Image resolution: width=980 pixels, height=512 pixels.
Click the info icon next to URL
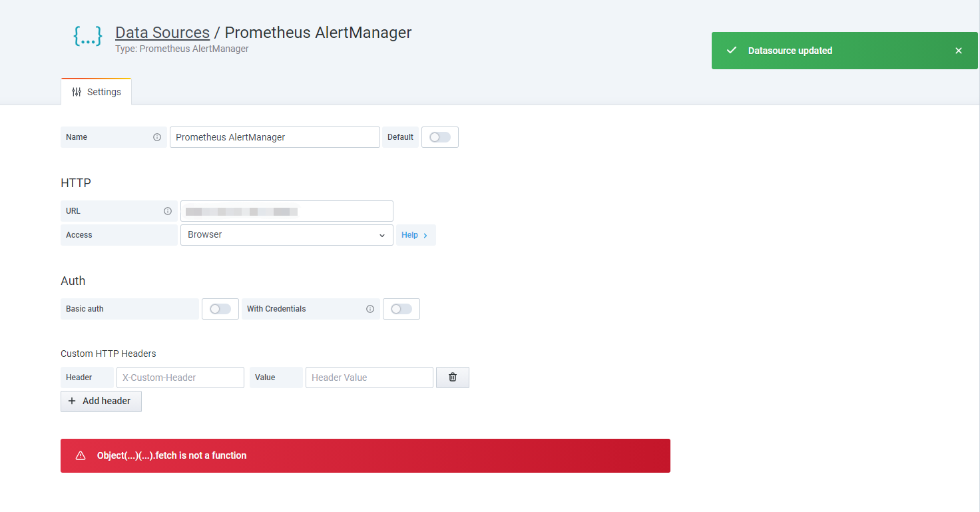[167, 210]
